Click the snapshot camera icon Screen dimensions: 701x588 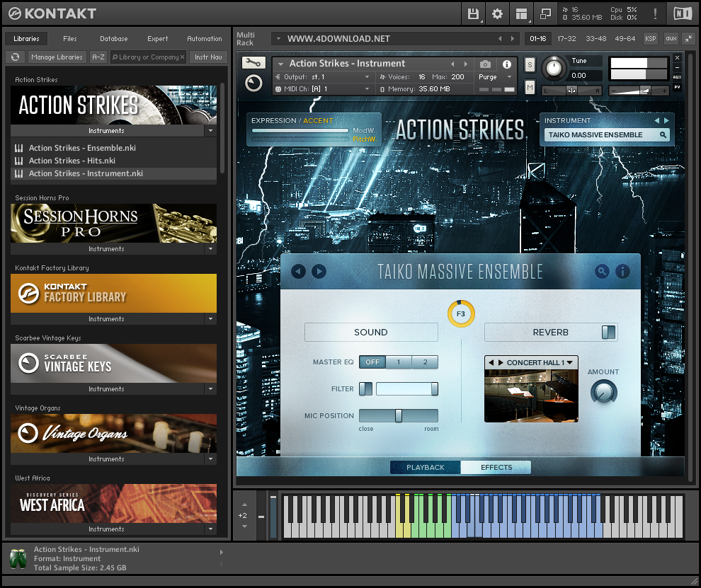485,63
